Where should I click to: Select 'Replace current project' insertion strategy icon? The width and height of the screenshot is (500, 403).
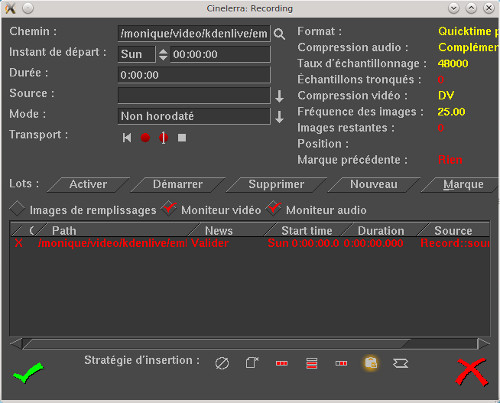point(252,363)
